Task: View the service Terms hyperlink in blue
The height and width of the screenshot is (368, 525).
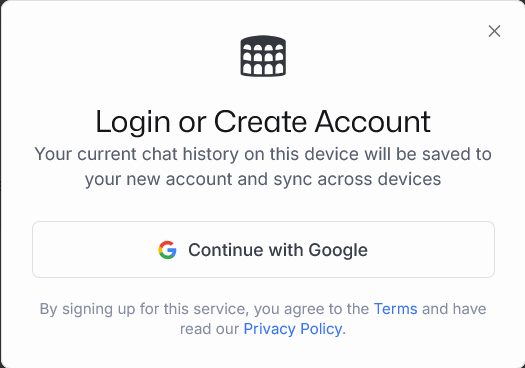Action: coord(395,309)
